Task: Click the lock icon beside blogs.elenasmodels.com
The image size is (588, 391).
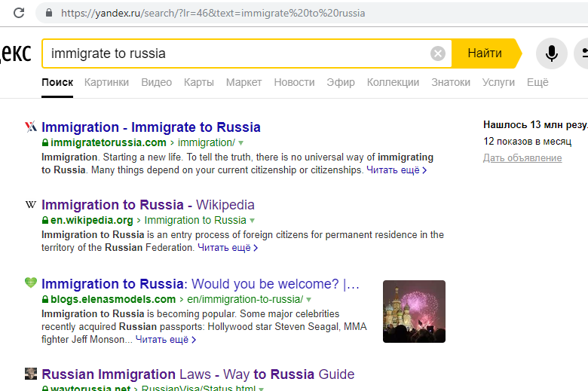Action: pos(45,299)
